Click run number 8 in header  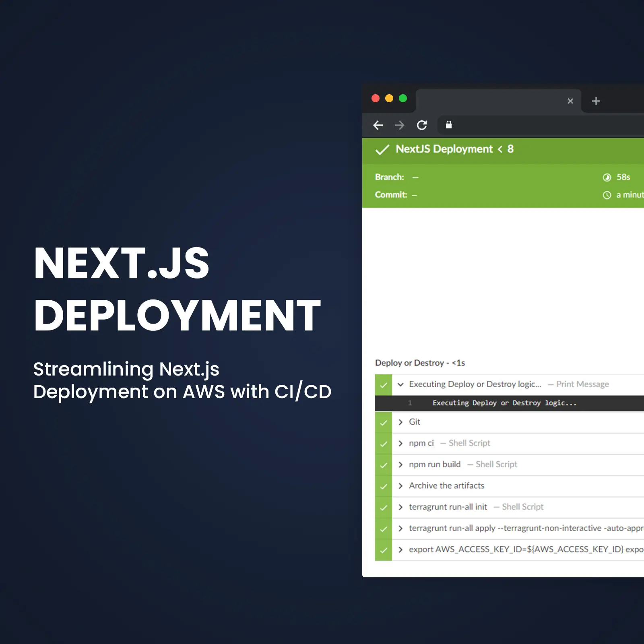click(510, 149)
